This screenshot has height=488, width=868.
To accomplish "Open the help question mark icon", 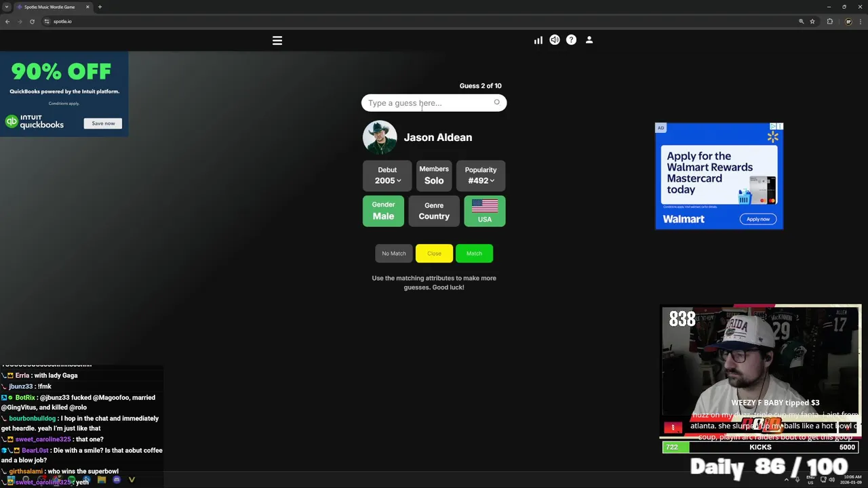I will pyautogui.click(x=572, y=40).
